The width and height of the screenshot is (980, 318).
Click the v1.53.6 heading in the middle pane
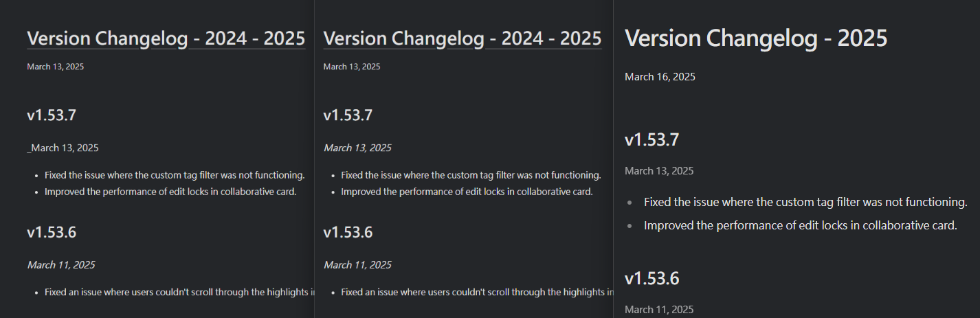348,233
